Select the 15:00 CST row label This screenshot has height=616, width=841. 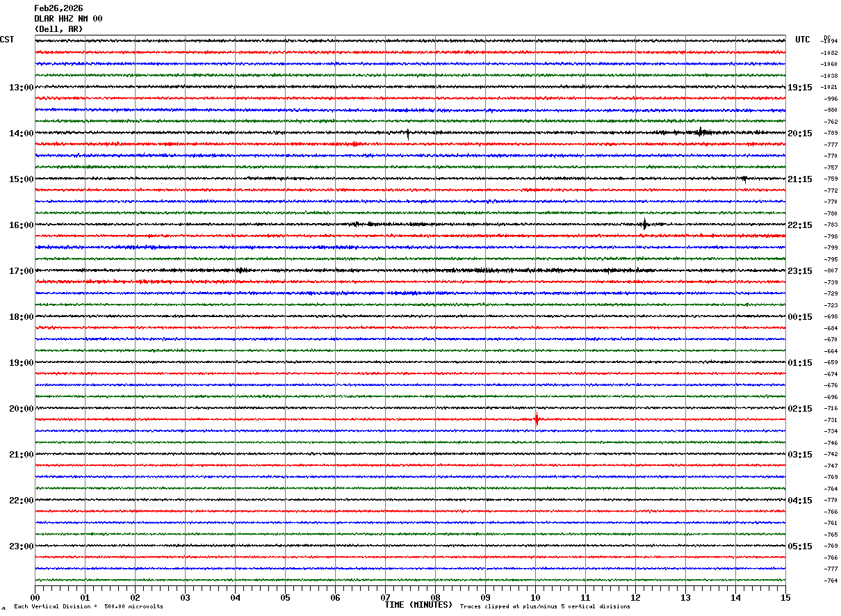[22, 179]
